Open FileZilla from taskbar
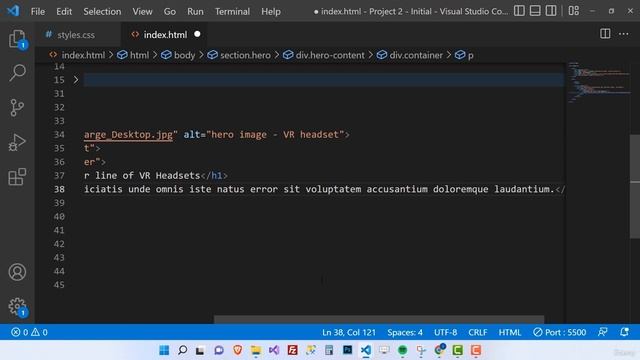640x360 pixels. click(x=292, y=350)
